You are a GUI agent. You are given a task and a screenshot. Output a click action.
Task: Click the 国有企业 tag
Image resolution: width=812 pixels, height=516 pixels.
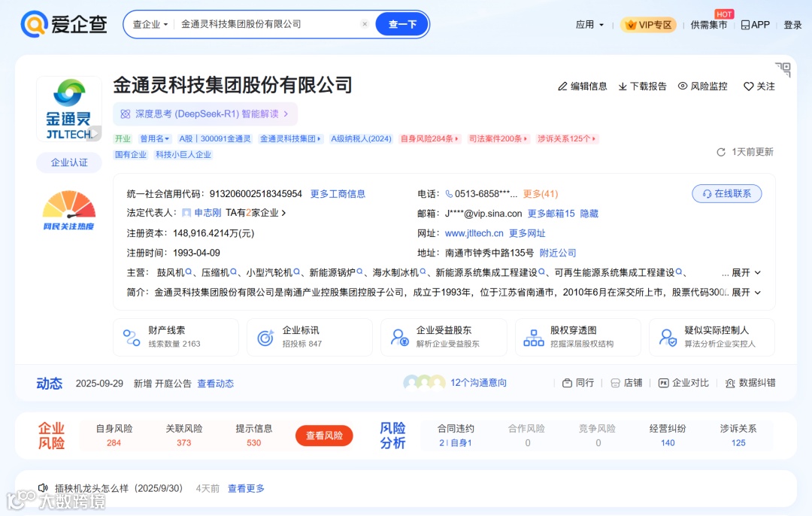[131, 154]
